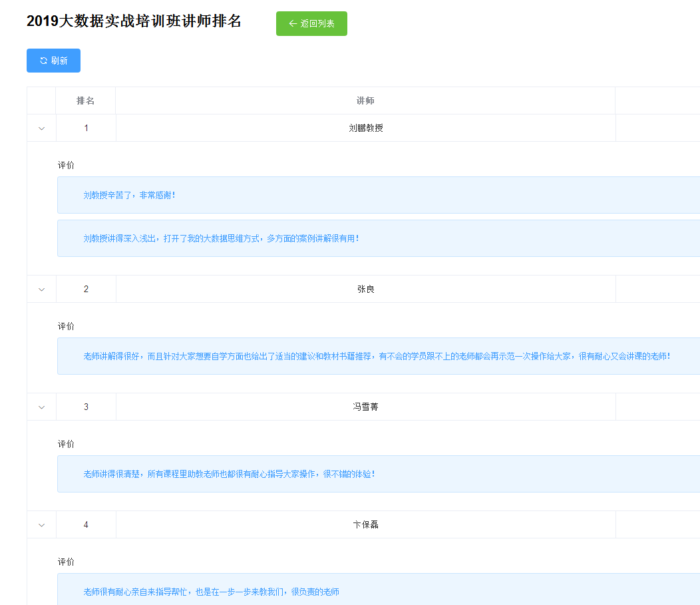Click the circular refresh icon beside 刷新
The height and width of the screenshot is (605, 700).
pos(44,61)
